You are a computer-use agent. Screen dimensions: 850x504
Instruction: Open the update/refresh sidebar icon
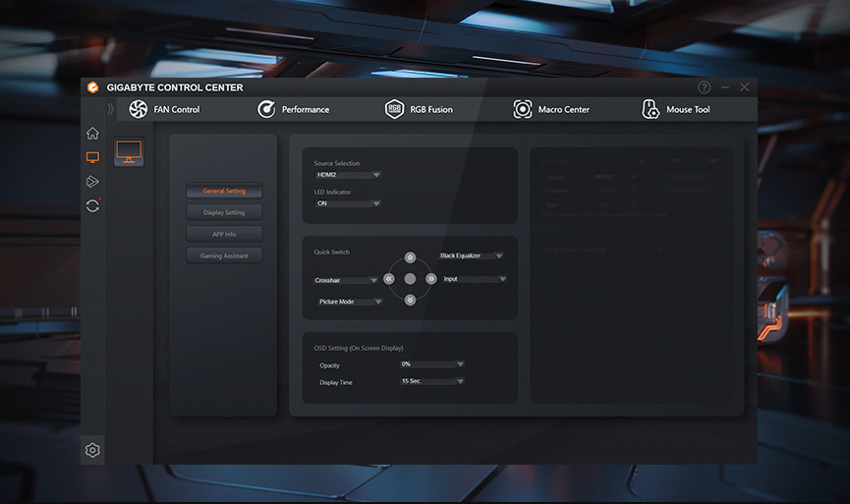tap(92, 206)
